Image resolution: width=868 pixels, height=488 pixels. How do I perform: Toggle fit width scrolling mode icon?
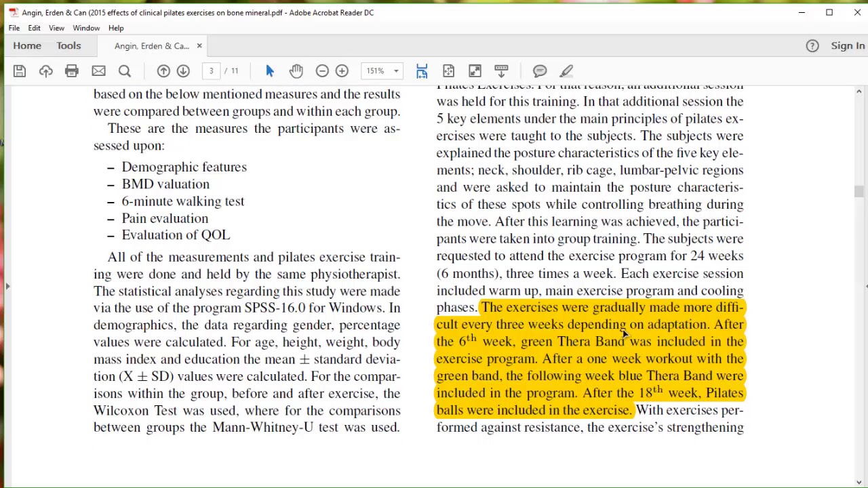click(422, 71)
